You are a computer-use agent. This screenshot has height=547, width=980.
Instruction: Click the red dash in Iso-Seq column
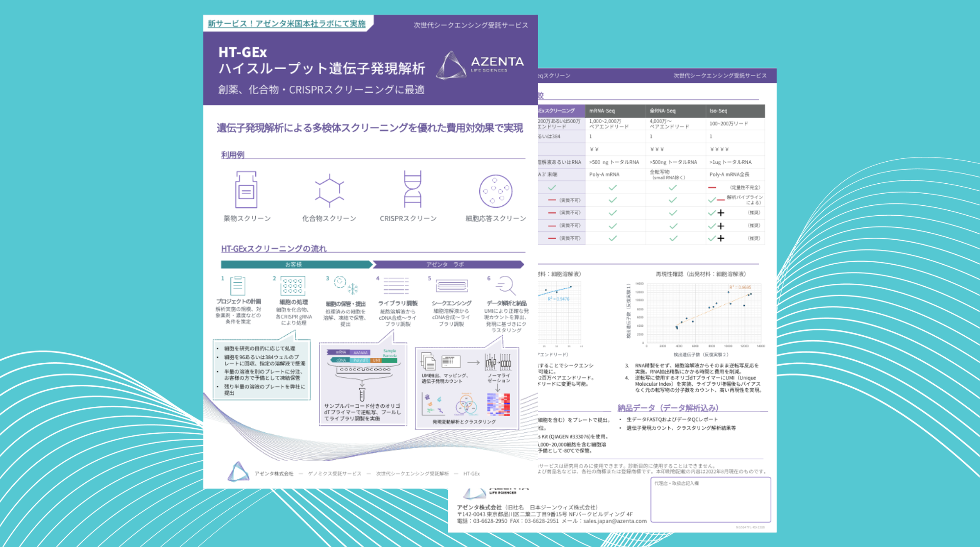712,188
